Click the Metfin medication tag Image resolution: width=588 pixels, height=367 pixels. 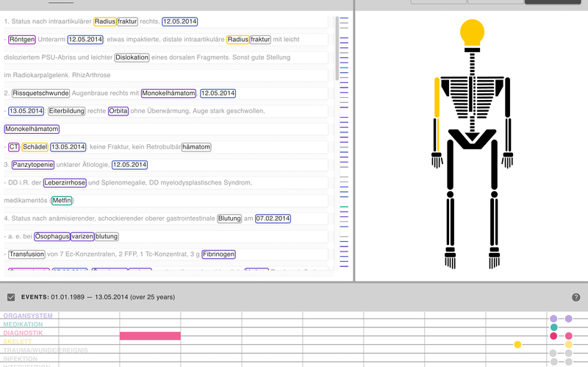pos(62,200)
